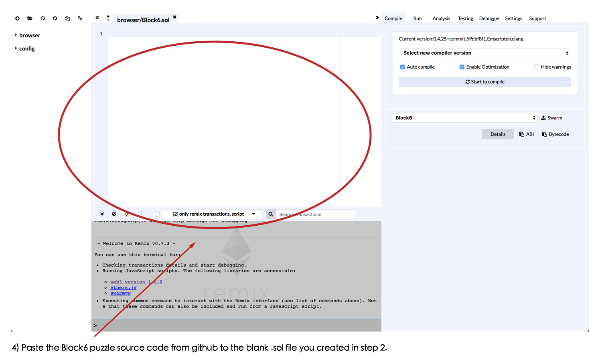Connect to localhost with the link icon
This screenshot has height=364, width=600.
point(80,18)
